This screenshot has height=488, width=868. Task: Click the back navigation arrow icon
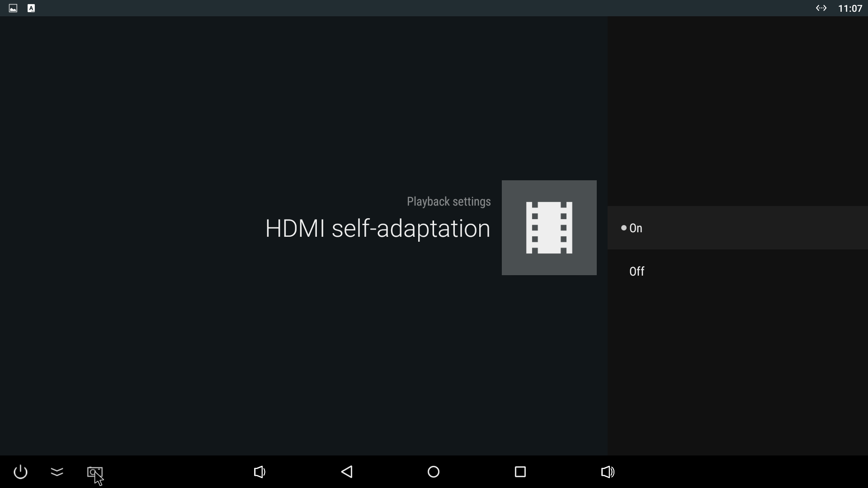[x=347, y=471]
